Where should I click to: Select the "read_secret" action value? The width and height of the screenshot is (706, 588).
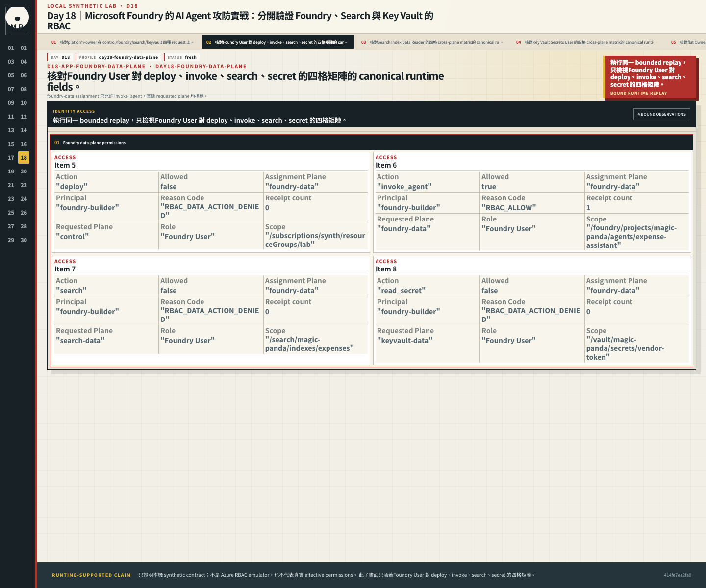pos(401,291)
